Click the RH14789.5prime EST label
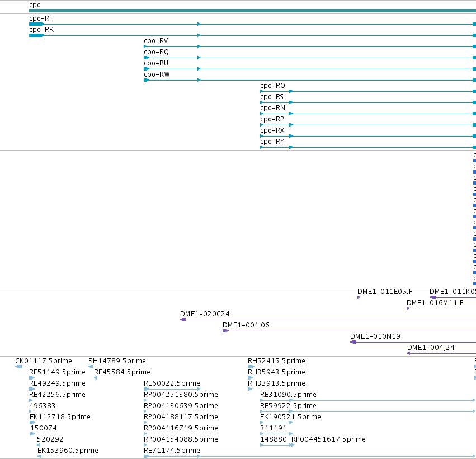Image resolution: width=476 pixels, height=459 pixels. click(117, 361)
